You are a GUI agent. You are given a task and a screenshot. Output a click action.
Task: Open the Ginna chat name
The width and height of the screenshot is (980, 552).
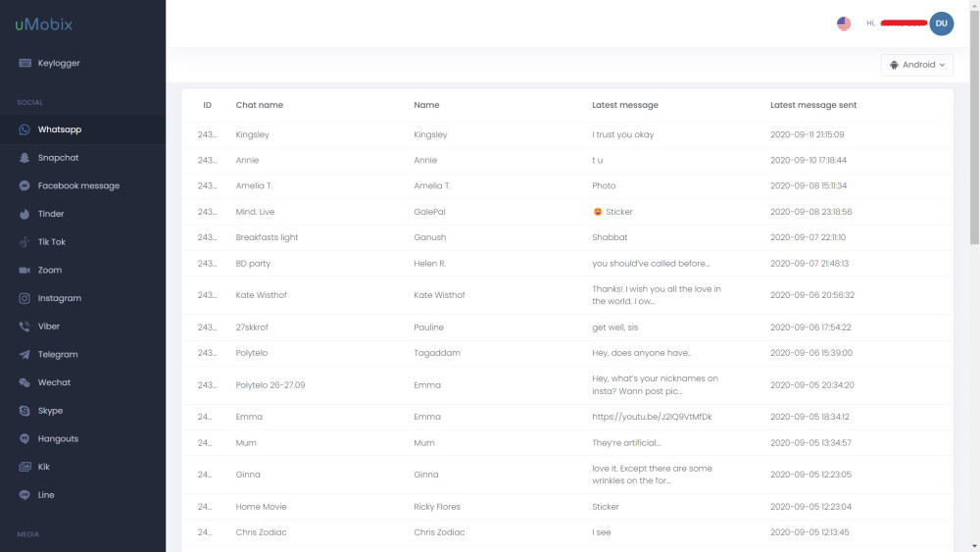pos(248,475)
